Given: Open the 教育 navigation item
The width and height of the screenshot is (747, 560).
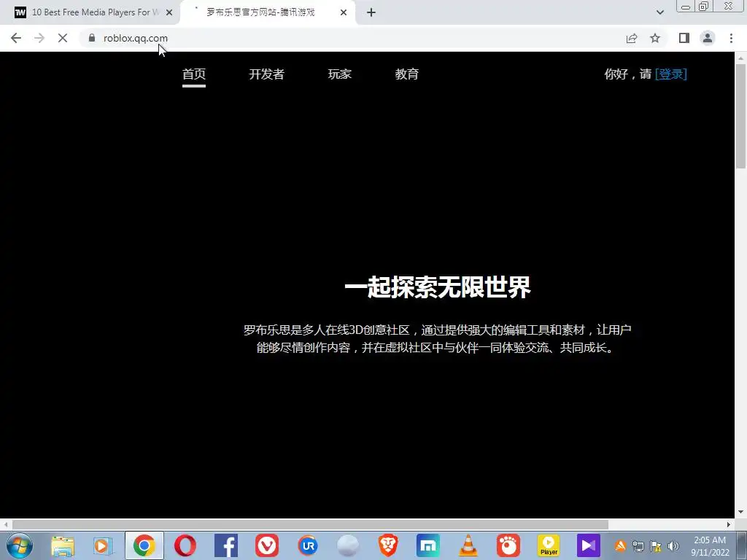Looking at the screenshot, I should [407, 74].
